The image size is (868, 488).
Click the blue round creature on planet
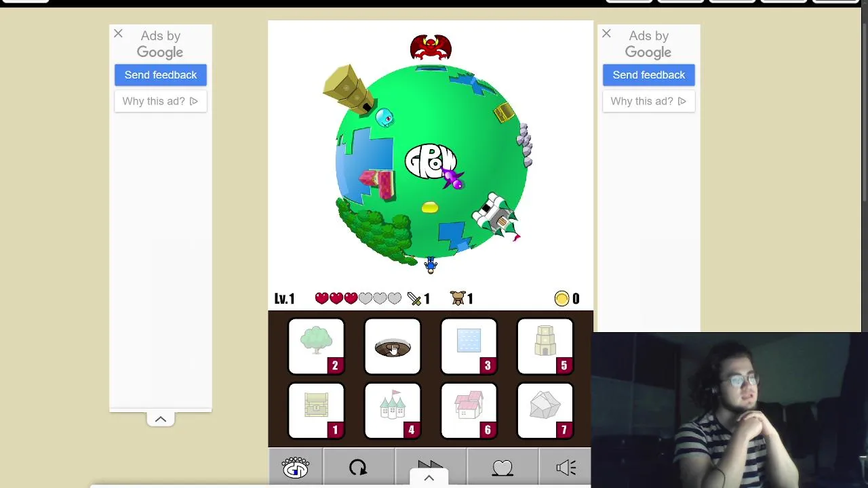384,118
